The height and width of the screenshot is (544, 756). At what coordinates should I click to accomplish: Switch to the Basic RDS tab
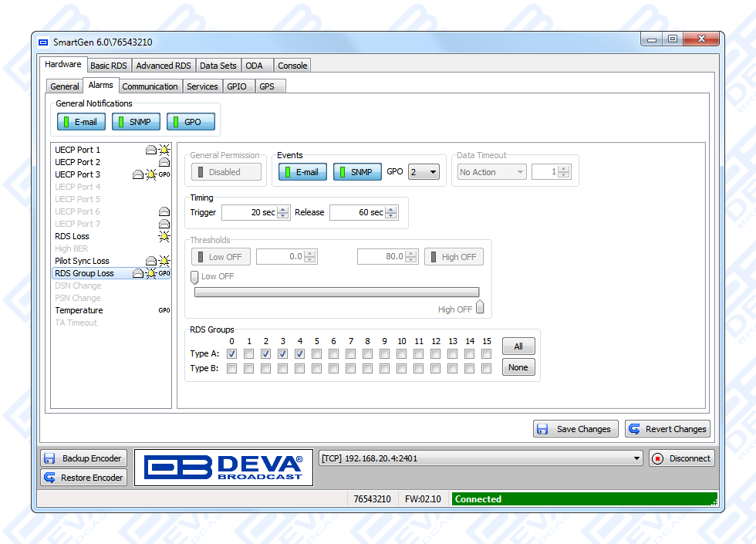109,66
